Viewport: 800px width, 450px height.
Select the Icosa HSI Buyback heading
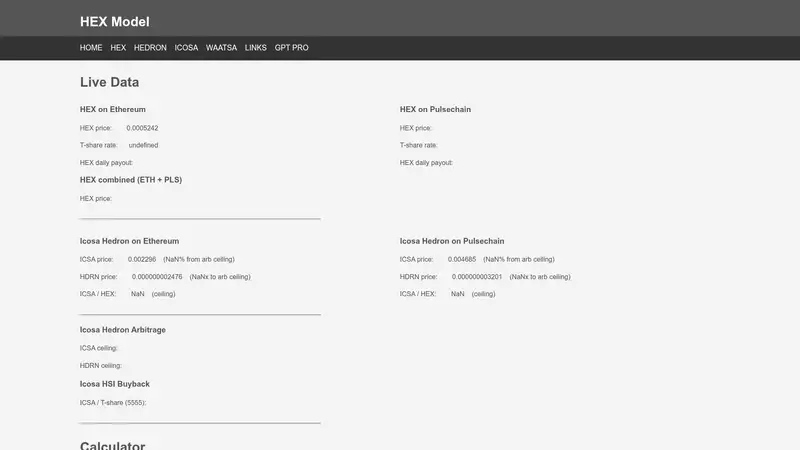click(x=114, y=384)
